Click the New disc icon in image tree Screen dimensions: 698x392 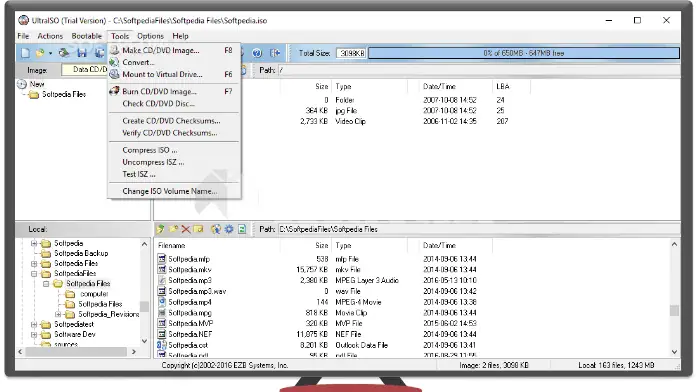click(x=22, y=84)
